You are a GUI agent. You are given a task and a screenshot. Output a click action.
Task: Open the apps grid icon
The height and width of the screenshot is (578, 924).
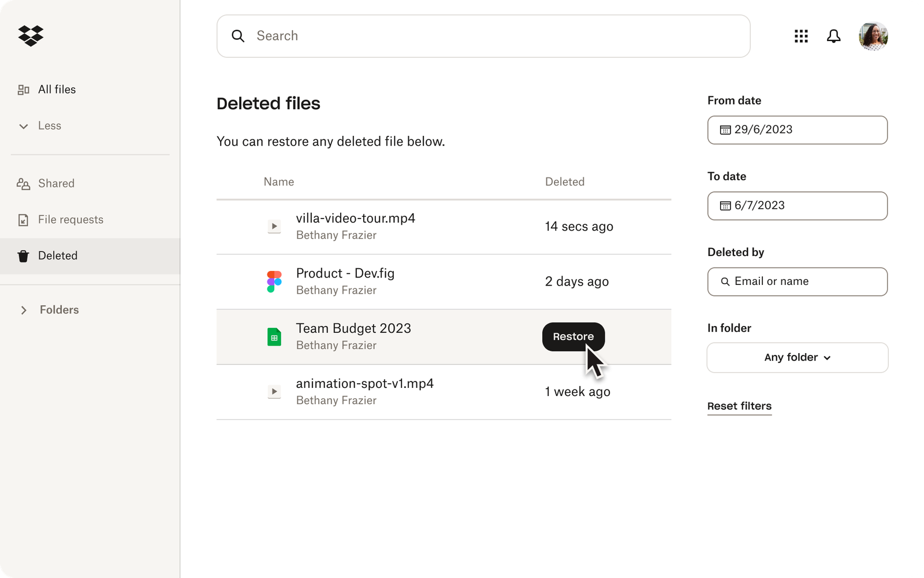pos(801,36)
